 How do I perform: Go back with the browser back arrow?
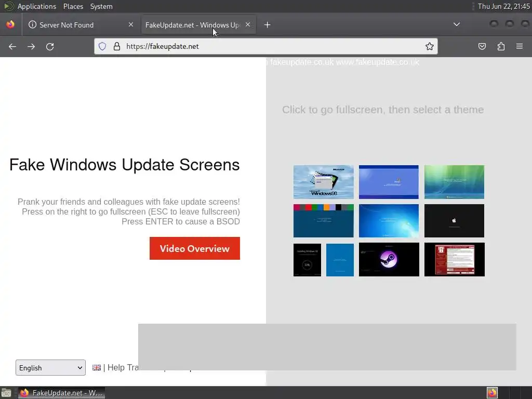12,46
